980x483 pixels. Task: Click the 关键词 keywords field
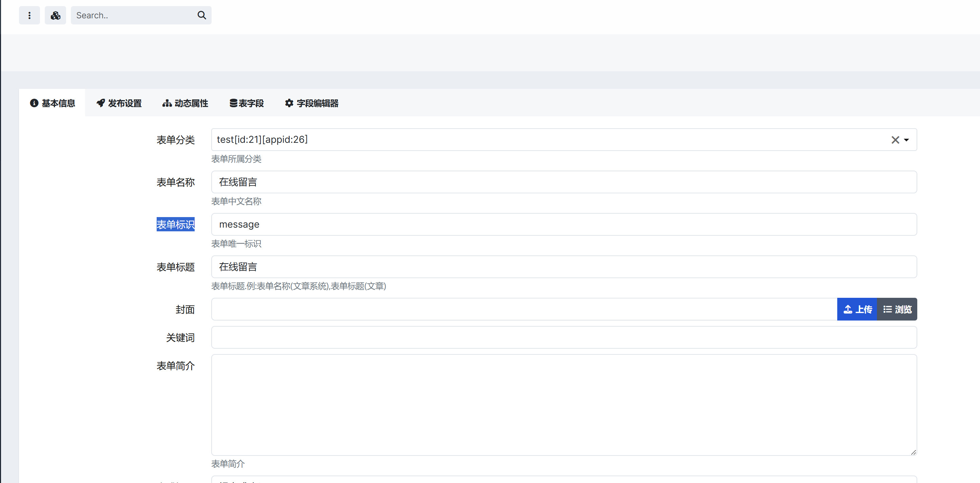pos(564,337)
